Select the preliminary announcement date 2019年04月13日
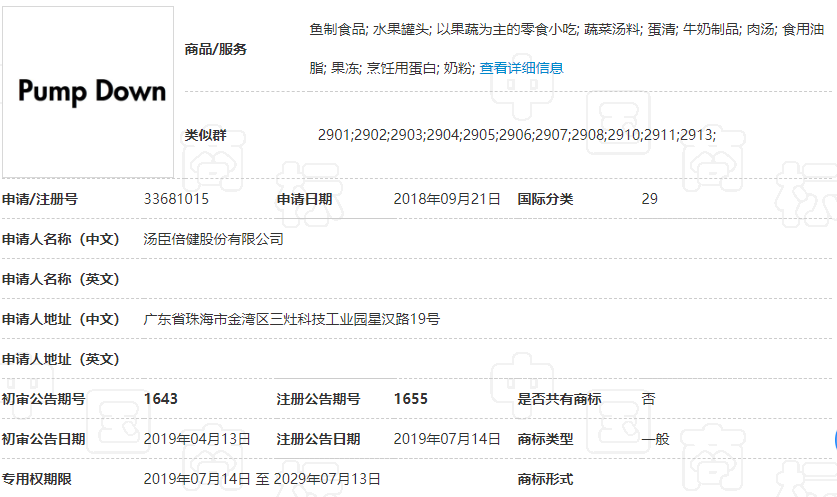Image resolution: width=837 pixels, height=497 pixels. click(x=197, y=439)
